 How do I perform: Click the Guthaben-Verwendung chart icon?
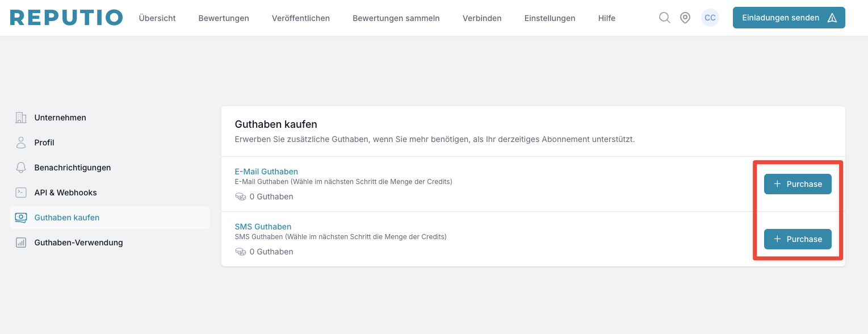tap(21, 243)
